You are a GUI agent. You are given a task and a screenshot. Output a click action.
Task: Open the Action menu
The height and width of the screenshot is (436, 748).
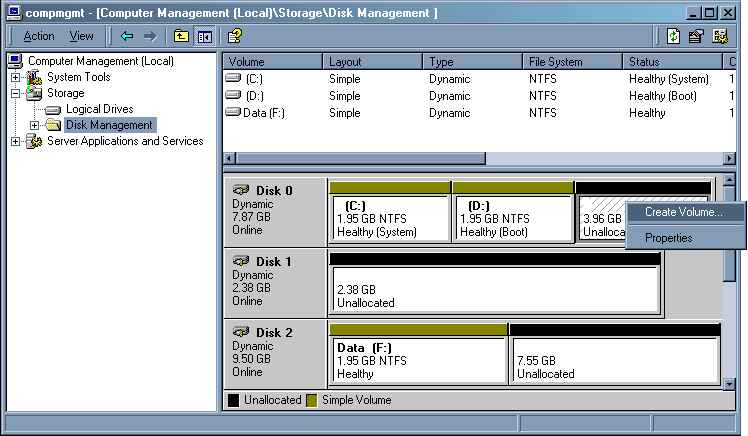[x=39, y=36]
